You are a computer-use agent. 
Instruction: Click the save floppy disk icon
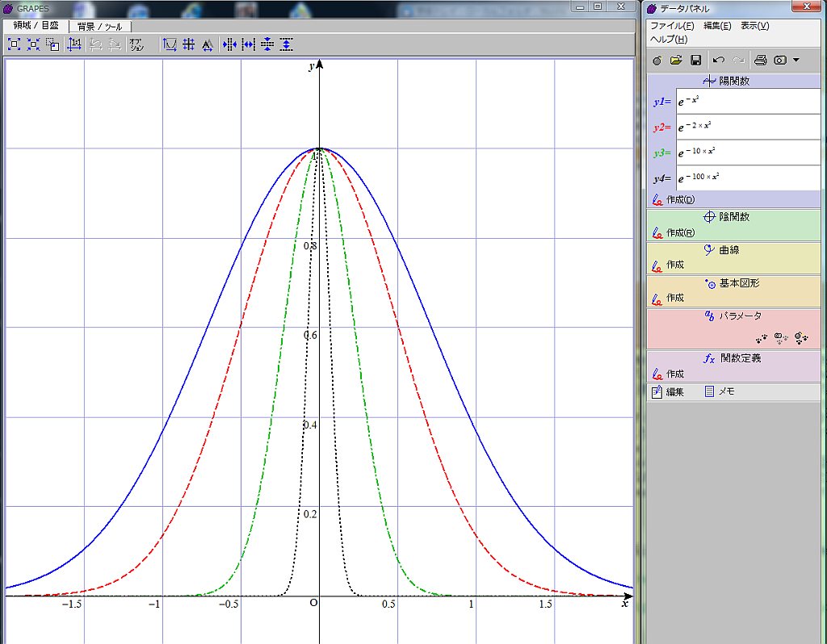[695, 61]
